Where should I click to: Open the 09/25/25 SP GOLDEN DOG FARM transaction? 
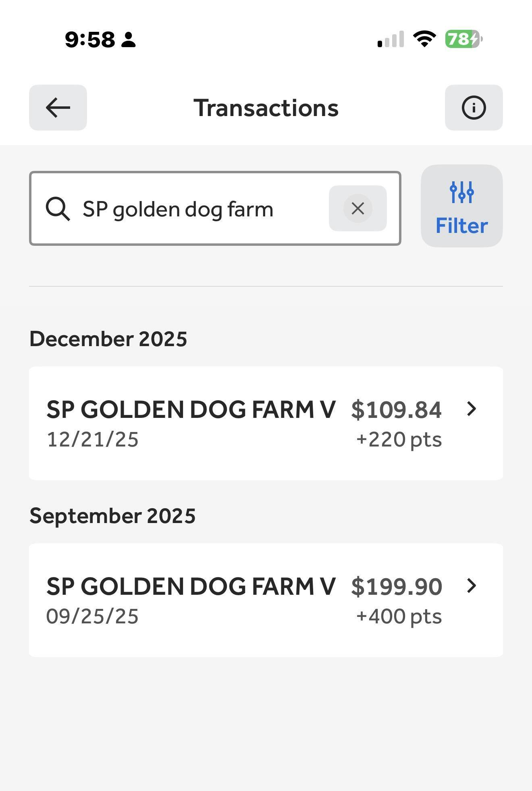click(191, 600)
